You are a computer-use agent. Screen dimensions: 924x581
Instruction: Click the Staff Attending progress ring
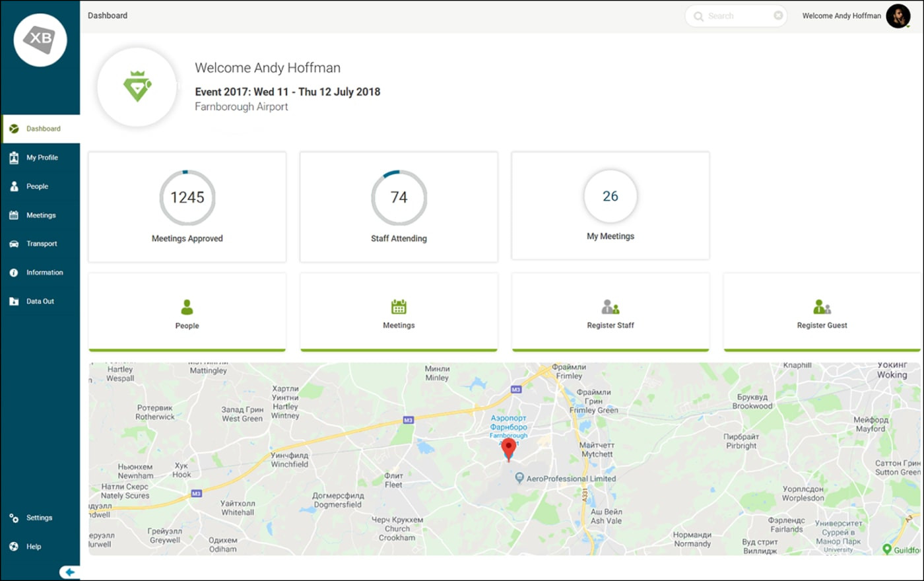click(x=399, y=197)
